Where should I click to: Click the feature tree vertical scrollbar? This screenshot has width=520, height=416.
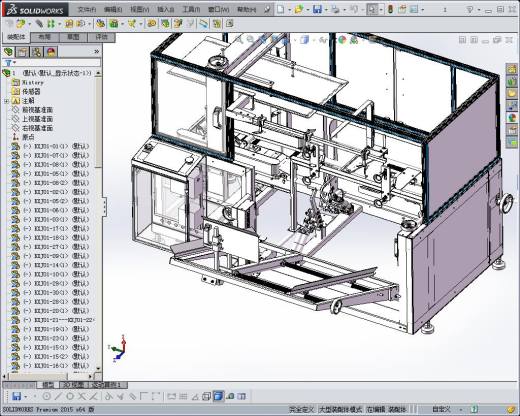[98, 220]
